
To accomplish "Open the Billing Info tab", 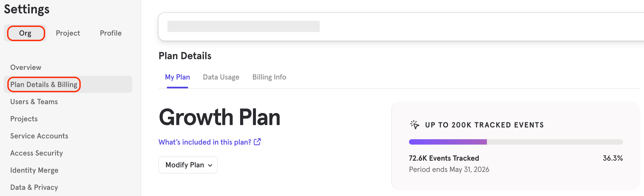I will [269, 77].
